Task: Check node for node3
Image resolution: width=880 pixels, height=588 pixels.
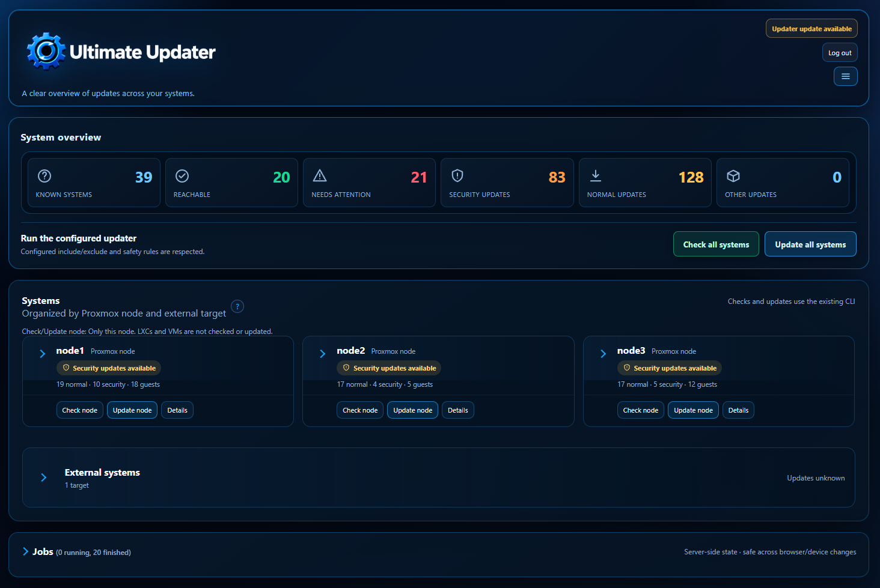Action: coord(641,410)
